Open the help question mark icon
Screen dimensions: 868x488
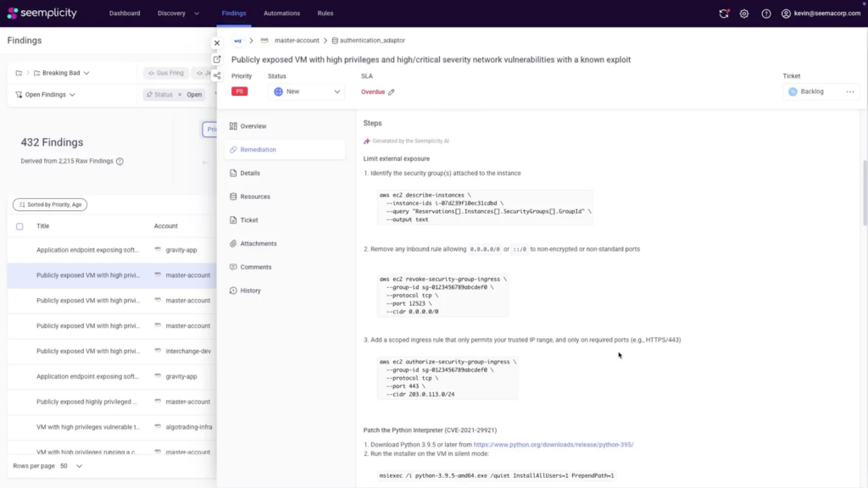click(765, 14)
